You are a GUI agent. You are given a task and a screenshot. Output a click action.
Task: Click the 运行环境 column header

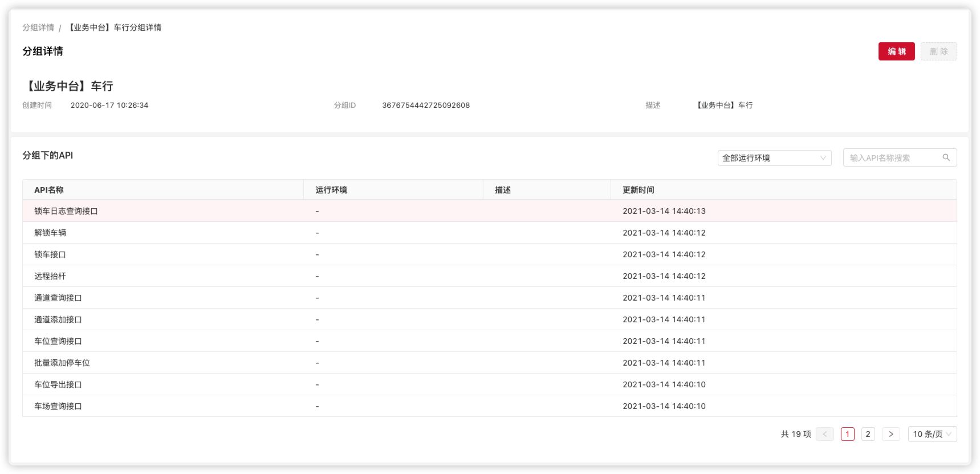[x=331, y=190]
